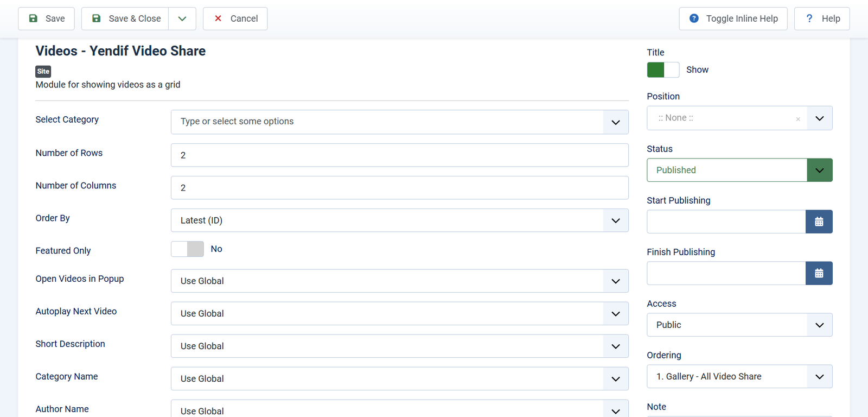
Task: Expand the Order By dropdown
Action: pos(400,220)
